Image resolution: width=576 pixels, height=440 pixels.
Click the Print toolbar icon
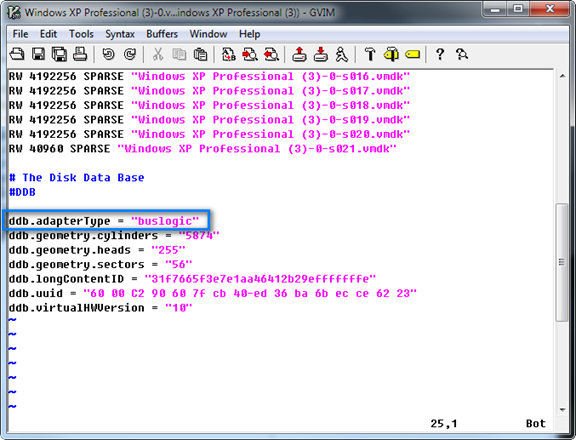(x=80, y=54)
